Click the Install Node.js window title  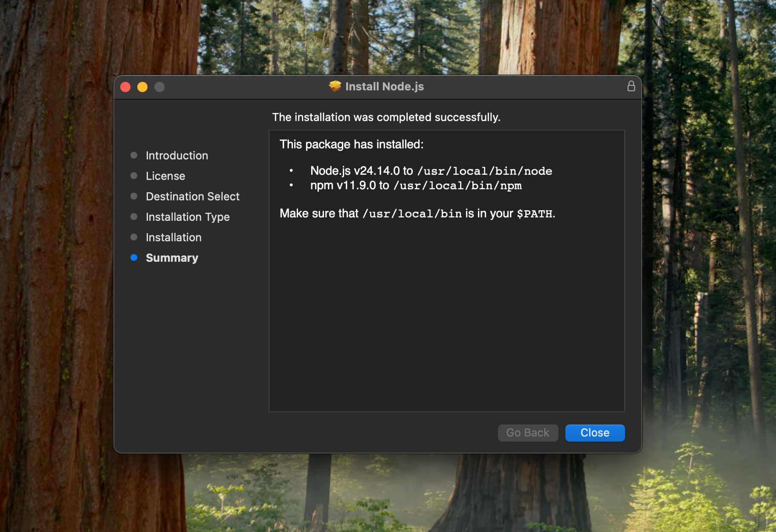385,87
